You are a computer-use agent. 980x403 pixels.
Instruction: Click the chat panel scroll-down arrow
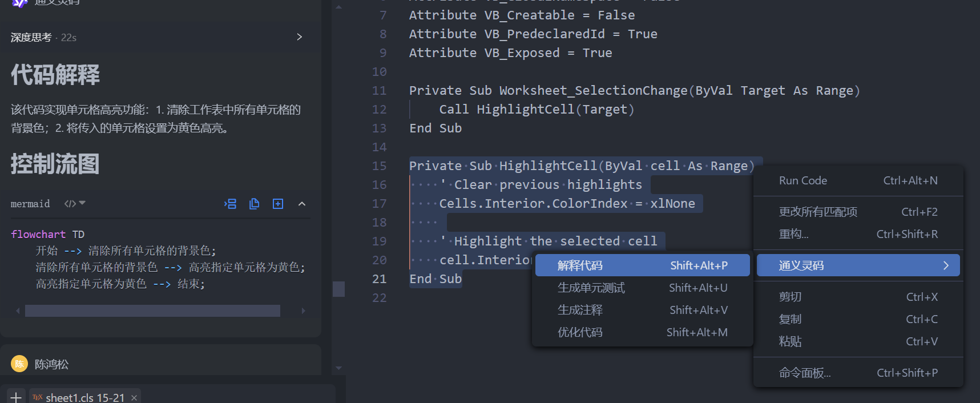tap(338, 368)
